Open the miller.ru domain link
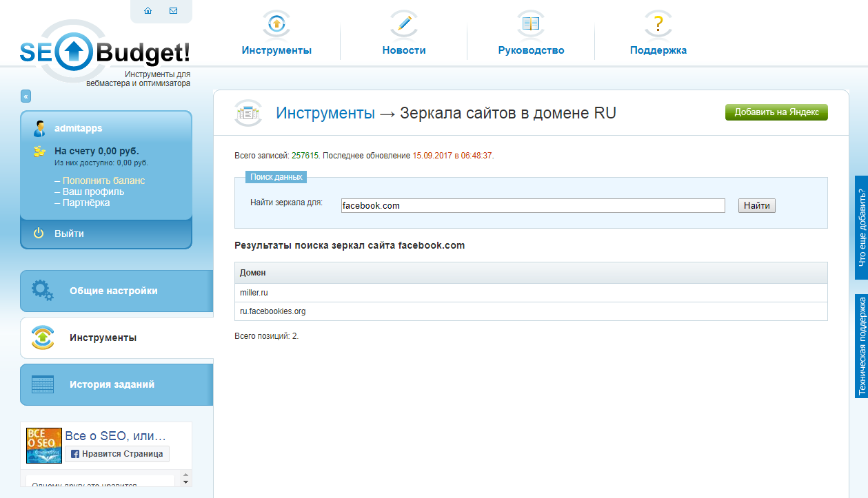The height and width of the screenshot is (498, 868). [253, 292]
